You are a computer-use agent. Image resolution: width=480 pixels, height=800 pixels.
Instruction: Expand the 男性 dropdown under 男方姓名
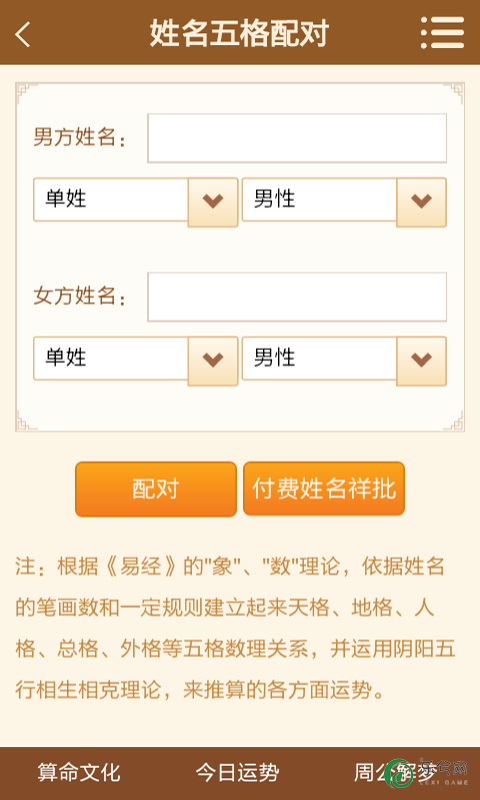344,200
